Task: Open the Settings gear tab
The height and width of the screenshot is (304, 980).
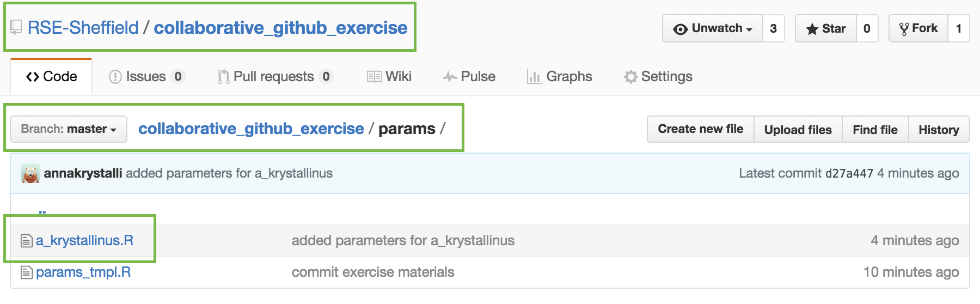Action: tap(658, 77)
